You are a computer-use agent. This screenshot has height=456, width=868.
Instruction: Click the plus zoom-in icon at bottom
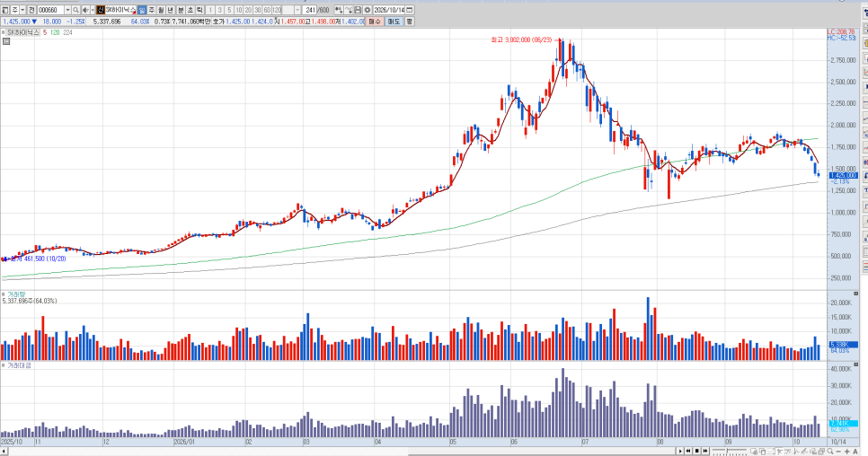(x=847, y=452)
